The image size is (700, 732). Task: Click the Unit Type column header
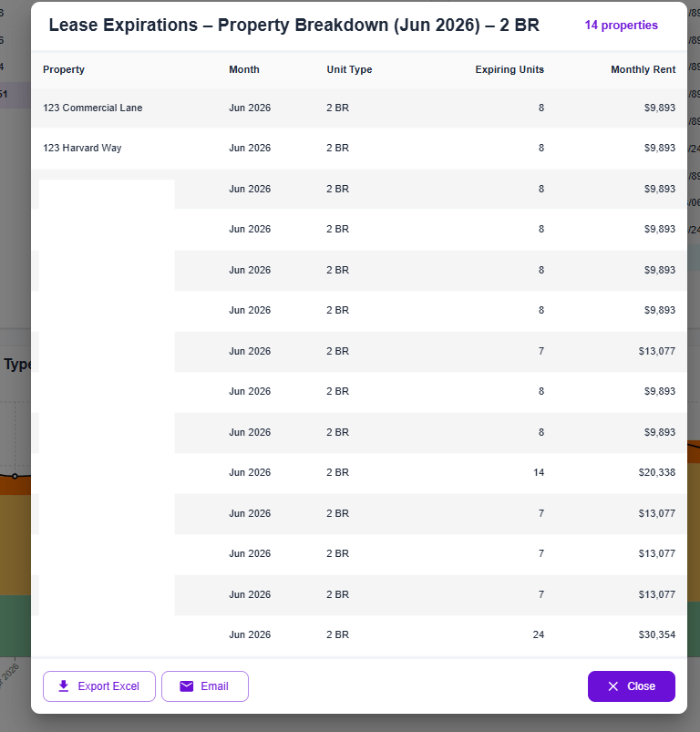[x=349, y=69]
